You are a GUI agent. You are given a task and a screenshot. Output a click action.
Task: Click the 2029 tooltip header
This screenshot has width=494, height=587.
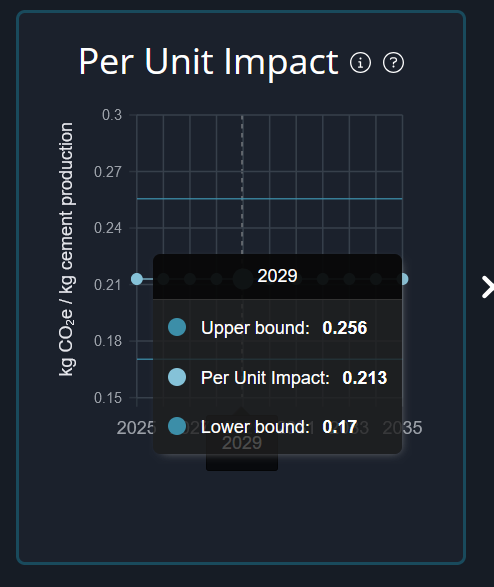[277, 276]
